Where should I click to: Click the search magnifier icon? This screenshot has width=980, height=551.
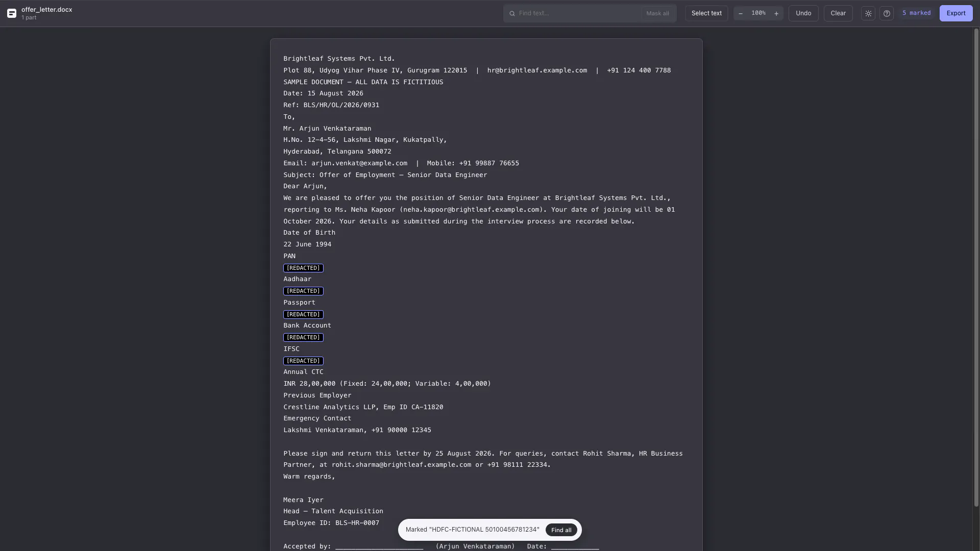[x=512, y=14]
